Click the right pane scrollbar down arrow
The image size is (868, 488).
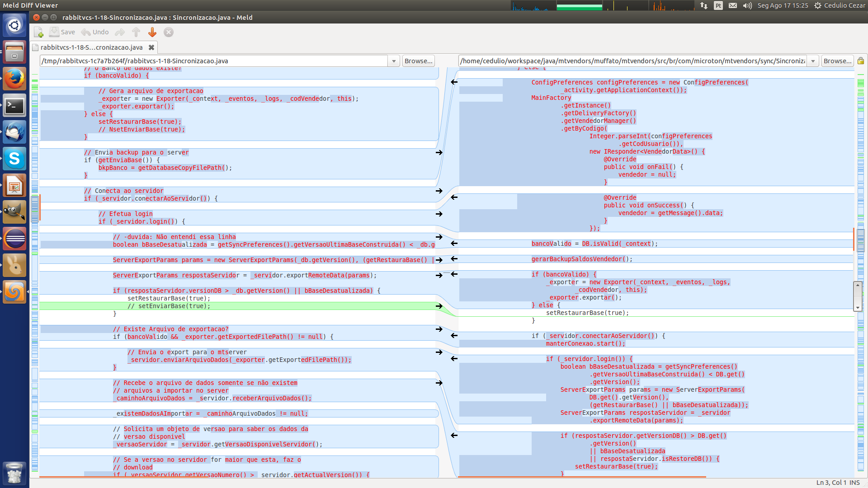click(858, 307)
